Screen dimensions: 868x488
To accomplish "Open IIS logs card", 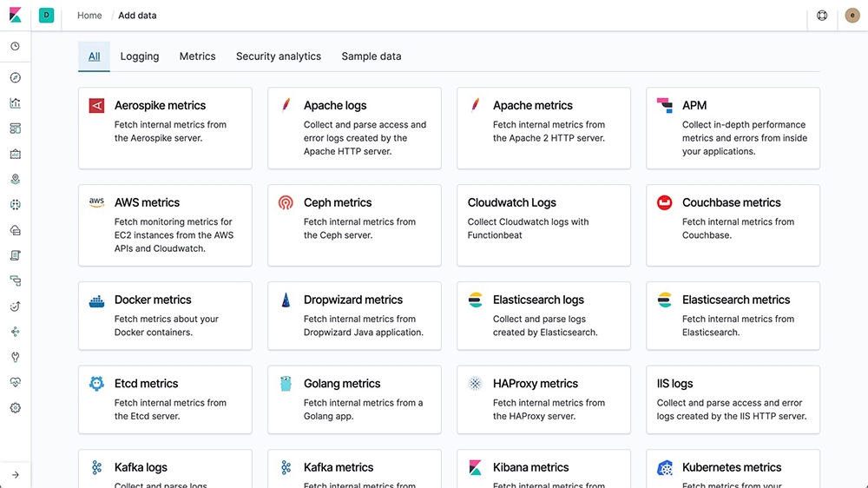I will (x=733, y=399).
